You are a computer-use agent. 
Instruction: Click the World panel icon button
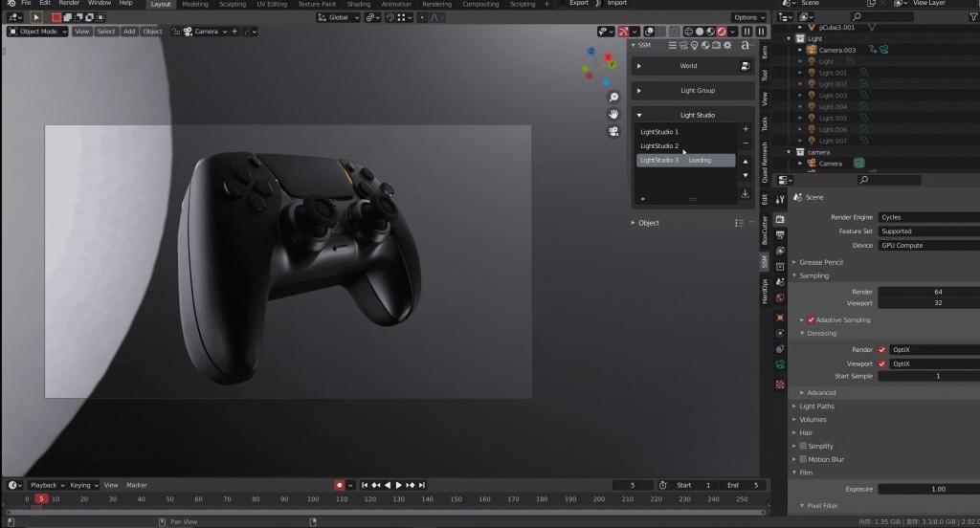pyautogui.click(x=745, y=66)
